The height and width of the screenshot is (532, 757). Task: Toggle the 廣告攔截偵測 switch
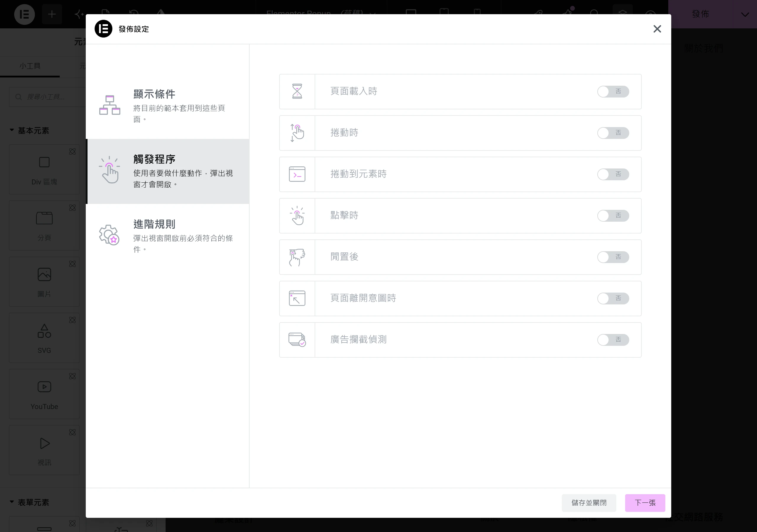pos(613,340)
